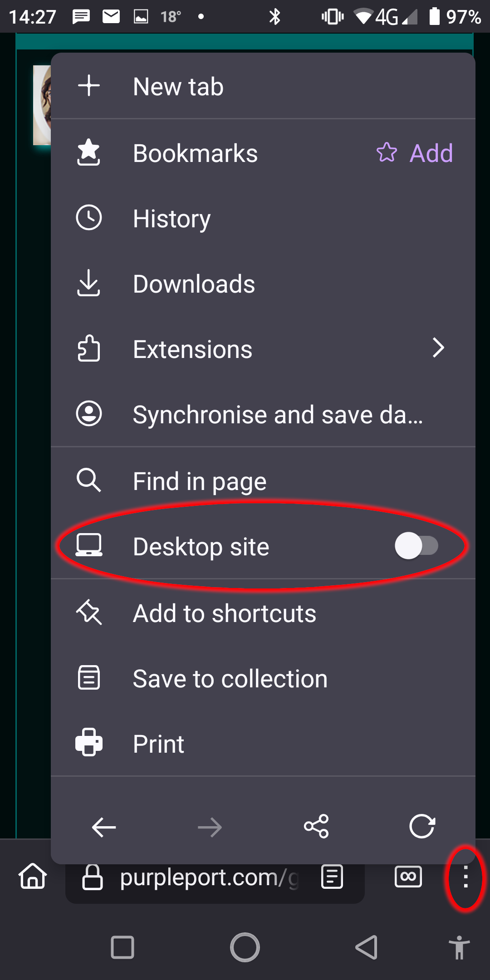Image resolution: width=490 pixels, height=980 pixels.
Task: Choose Print from the menu
Action: click(263, 744)
